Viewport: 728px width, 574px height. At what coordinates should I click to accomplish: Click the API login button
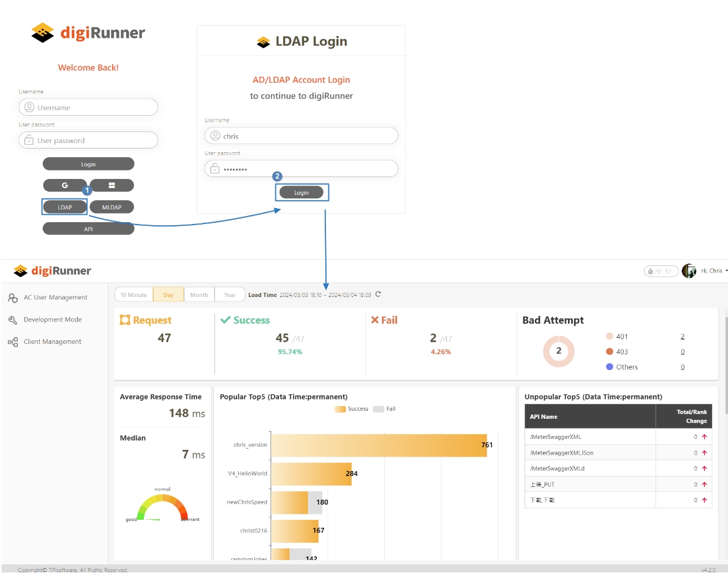coord(88,229)
